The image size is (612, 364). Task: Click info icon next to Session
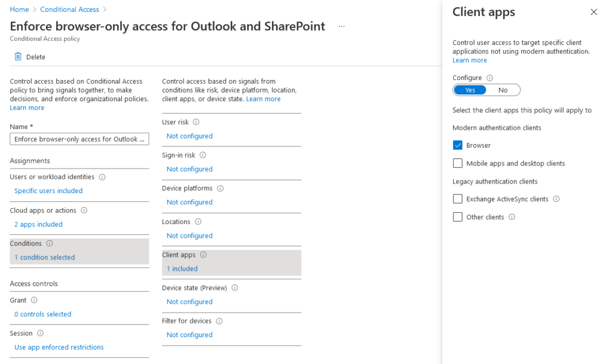pos(40,333)
